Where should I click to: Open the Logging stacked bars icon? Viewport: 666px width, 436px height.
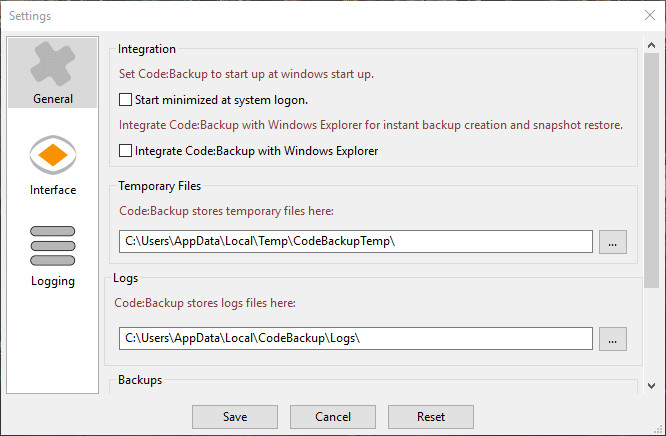pyautogui.click(x=53, y=246)
